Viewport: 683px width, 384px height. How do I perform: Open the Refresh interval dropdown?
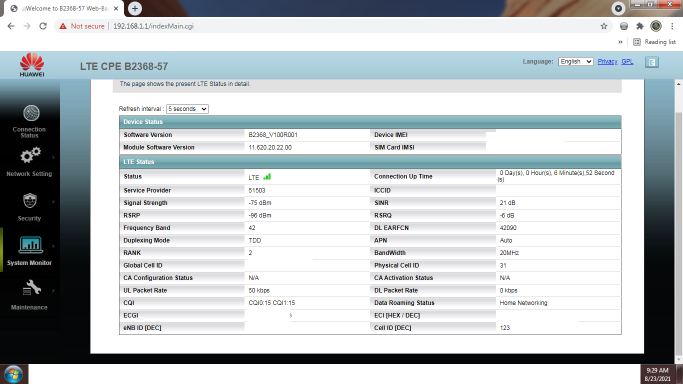[x=187, y=109]
